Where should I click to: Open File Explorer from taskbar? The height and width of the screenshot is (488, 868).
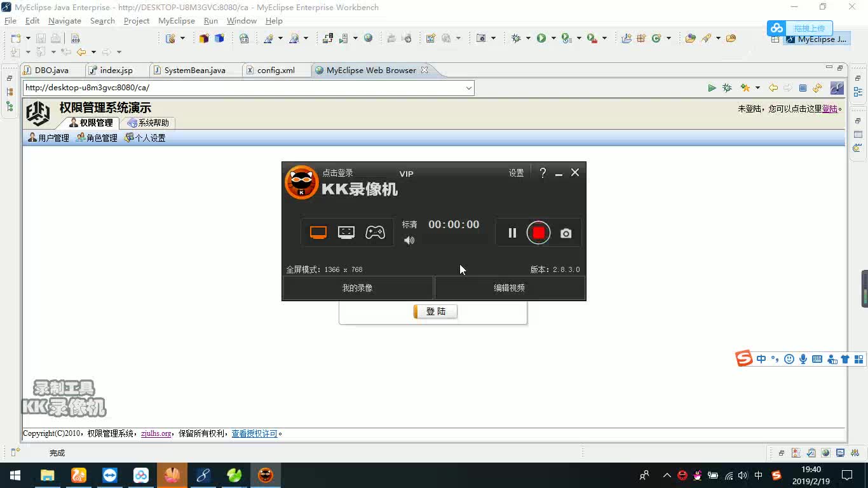point(47,475)
